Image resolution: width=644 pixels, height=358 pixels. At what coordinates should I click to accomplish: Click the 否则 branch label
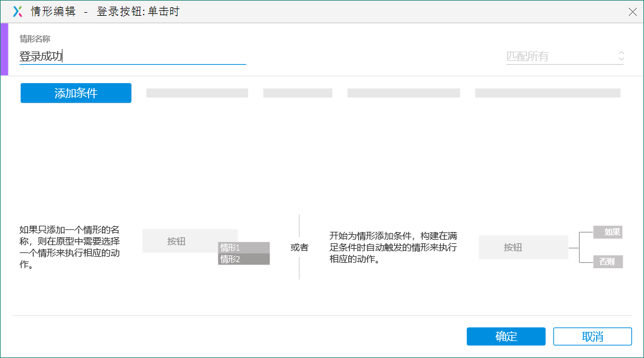(x=608, y=262)
